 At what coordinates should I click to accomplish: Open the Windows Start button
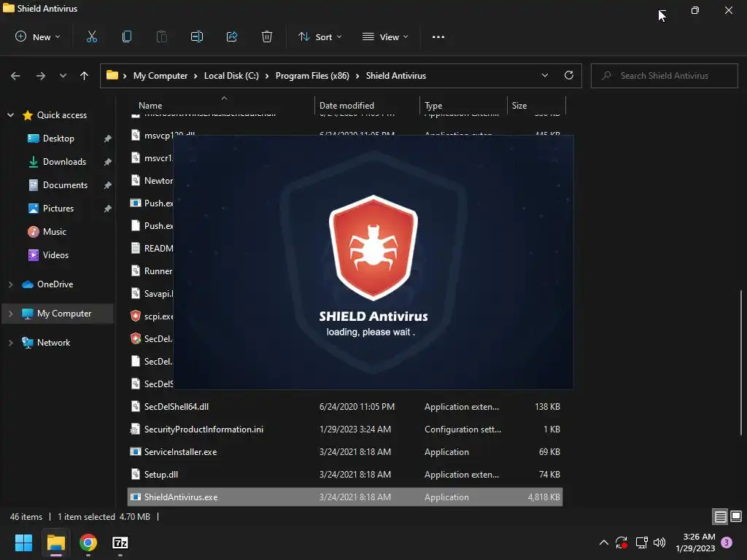23,542
